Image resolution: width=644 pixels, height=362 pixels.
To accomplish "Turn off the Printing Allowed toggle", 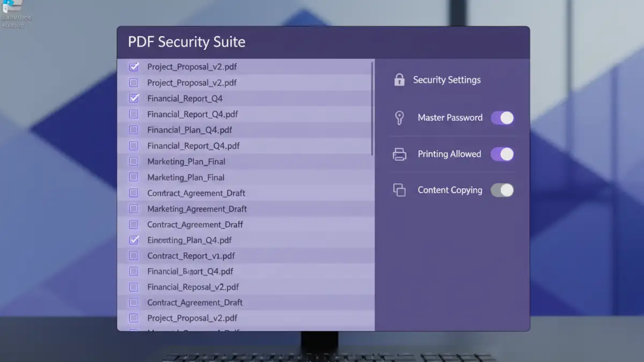I will click(502, 153).
